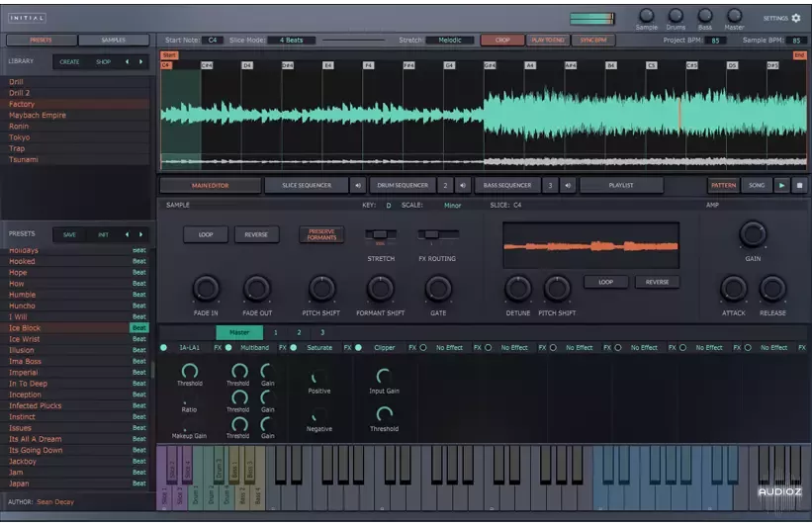Click library Shop button
812x526 pixels.
tap(103, 61)
